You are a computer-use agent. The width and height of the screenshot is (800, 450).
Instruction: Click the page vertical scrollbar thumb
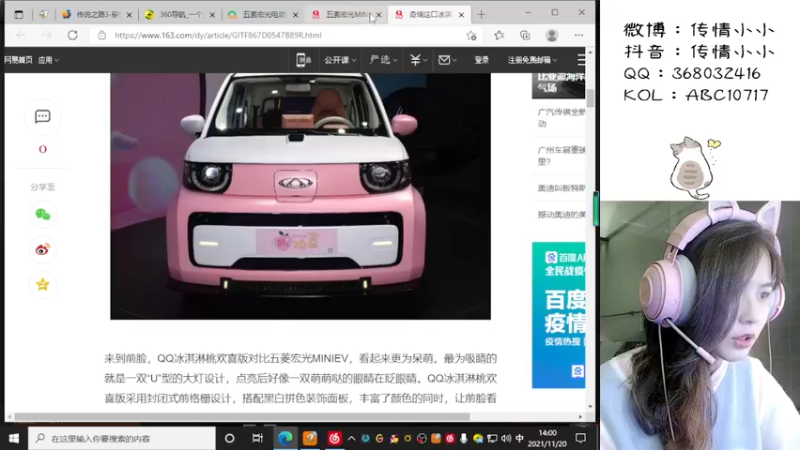point(590,98)
